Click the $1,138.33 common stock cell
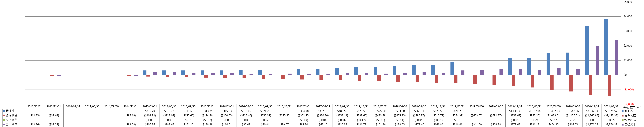 point(515,111)
